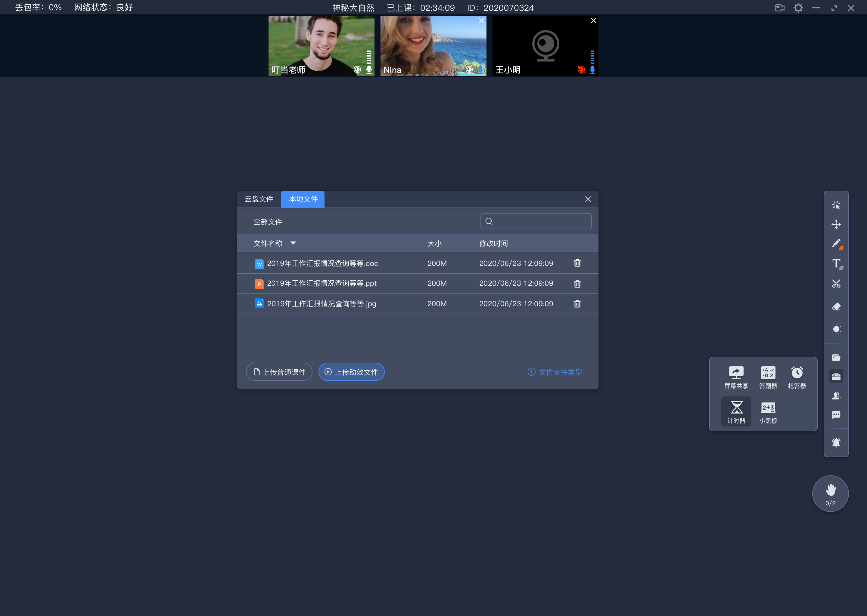Select the text tool in sidebar

coord(837,263)
